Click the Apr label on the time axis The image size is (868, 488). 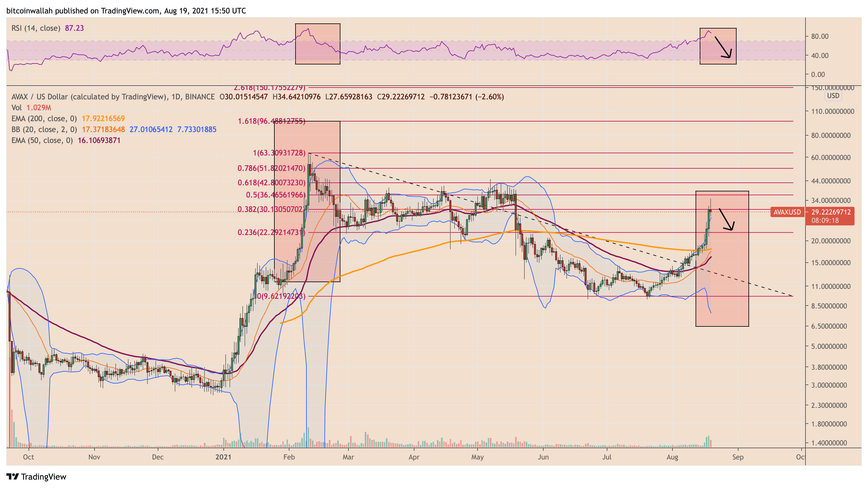click(x=414, y=457)
